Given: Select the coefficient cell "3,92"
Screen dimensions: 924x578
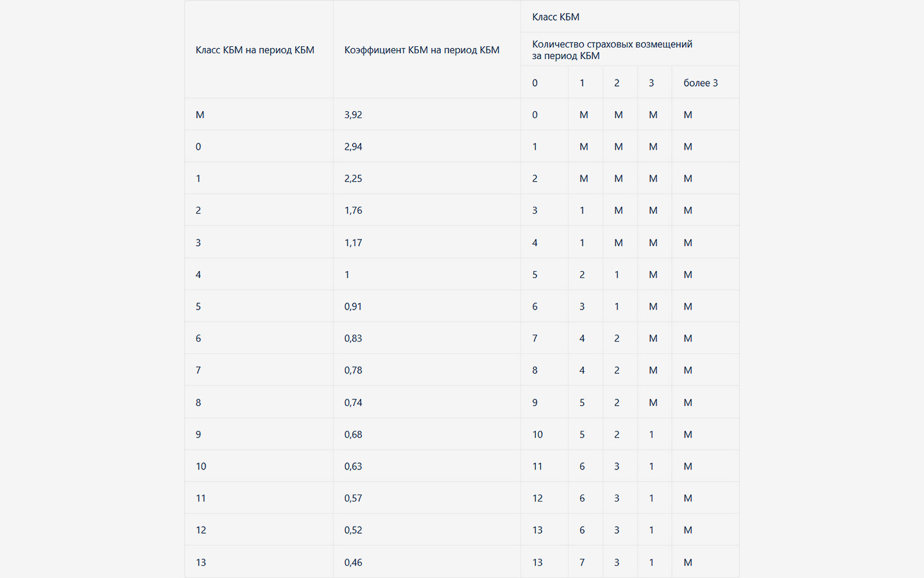Looking at the screenshot, I should (353, 115).
